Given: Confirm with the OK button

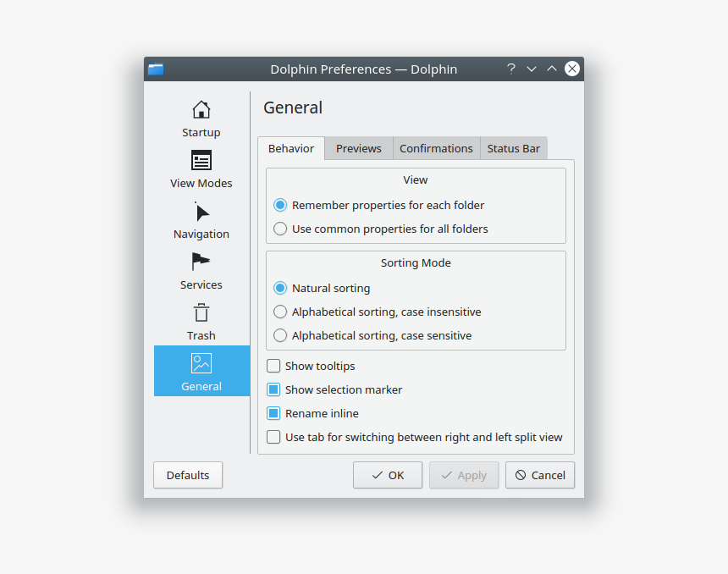Looking at the screenshot, I should [388, 475].
